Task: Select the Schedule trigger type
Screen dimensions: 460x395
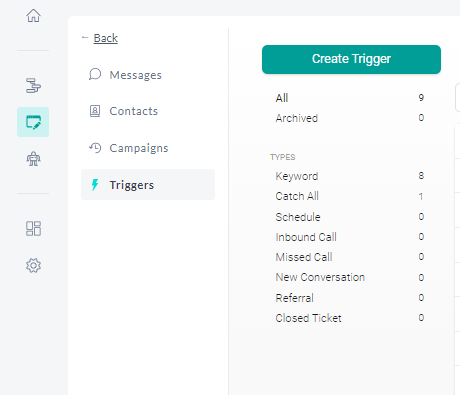Action: tap(349, 217)
